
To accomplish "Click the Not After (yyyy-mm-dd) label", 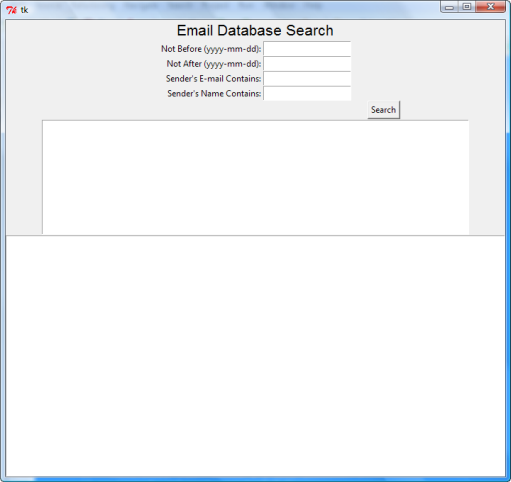I will coord(214,64).
